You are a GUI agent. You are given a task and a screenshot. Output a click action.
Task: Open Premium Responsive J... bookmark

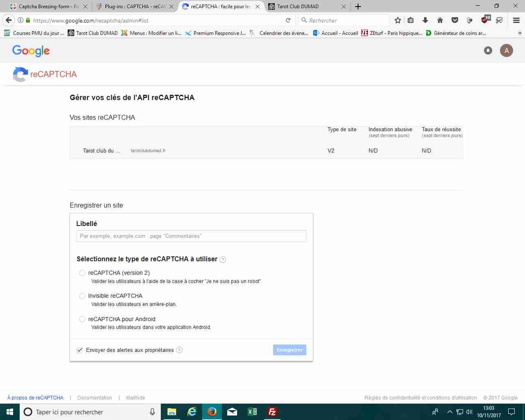[x=215, y=33]
